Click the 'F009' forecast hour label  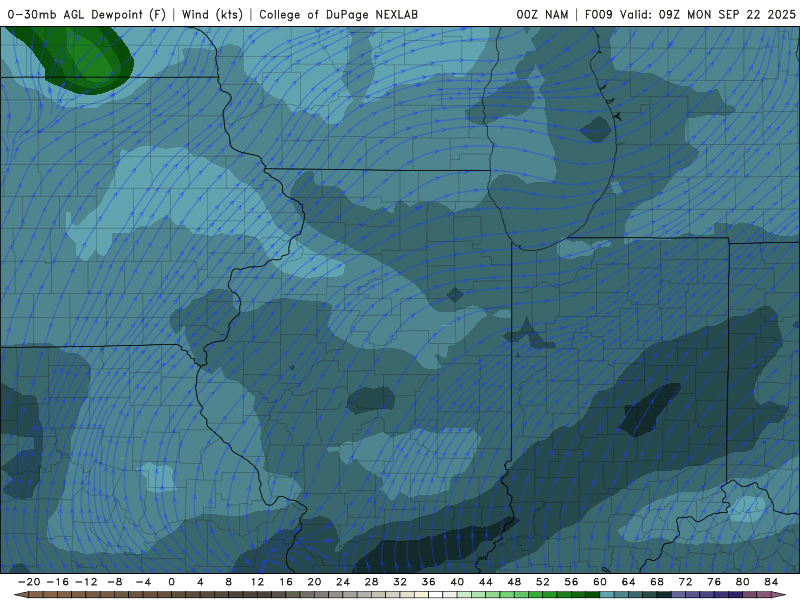point(598,14)
